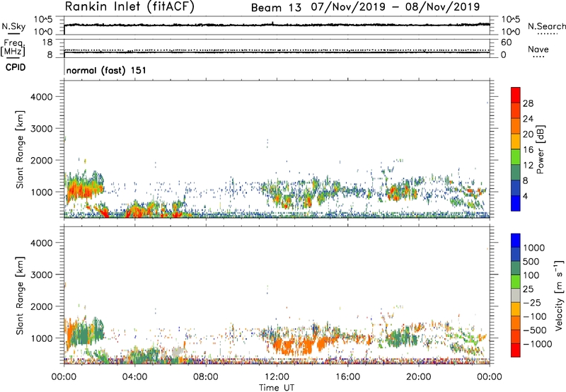566x392 pixels.
Task: Click the '12:00' time tick label
Action: [277, 377]
